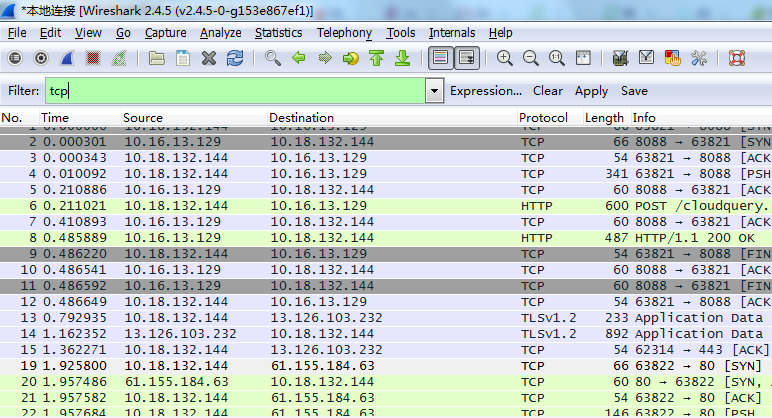Sort by the Destination column header
The width and height of the screenshot is (772, 418).
392,118
